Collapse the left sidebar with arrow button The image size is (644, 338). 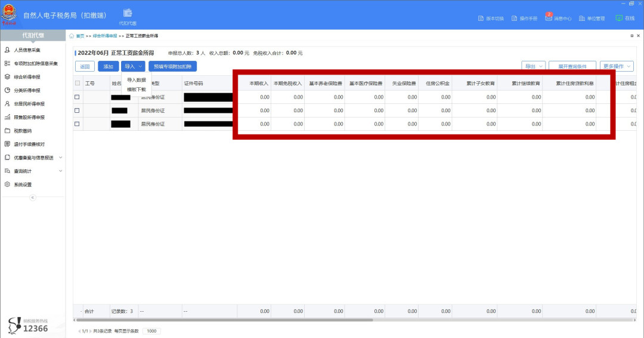pos(33,197)
